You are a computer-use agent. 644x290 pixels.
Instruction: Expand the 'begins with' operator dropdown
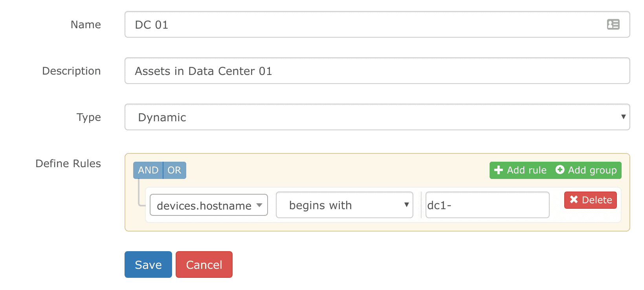click(345, 205)
